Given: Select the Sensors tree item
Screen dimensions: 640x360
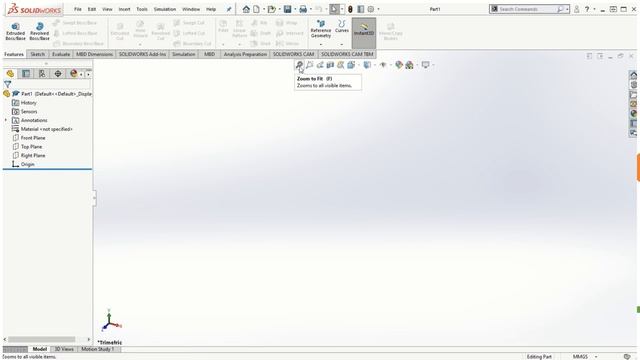Looking at the screenshot, I should (29, 111).
